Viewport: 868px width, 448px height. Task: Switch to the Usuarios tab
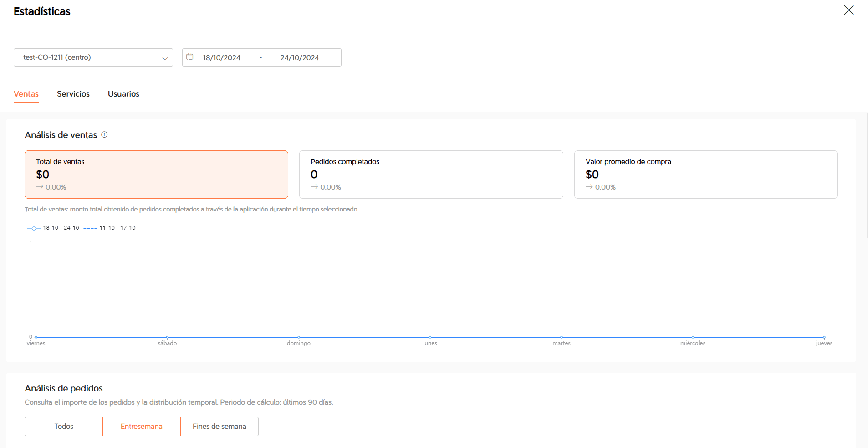123,94
